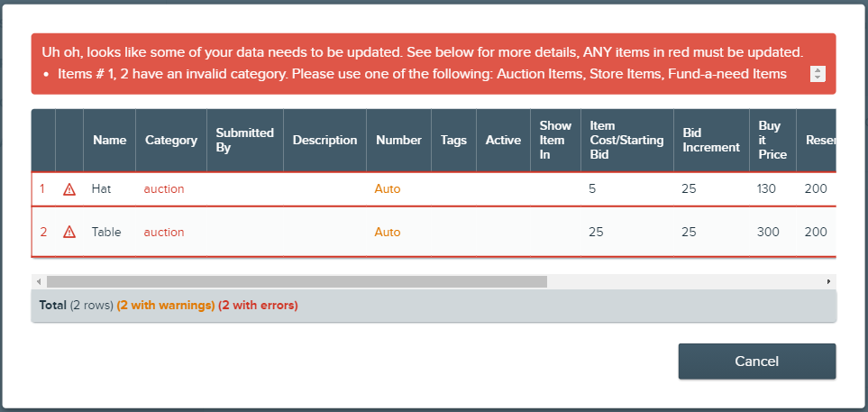The image size is (868, 412).
Task: Select the Number column header
Action: [x=398, y=140]
